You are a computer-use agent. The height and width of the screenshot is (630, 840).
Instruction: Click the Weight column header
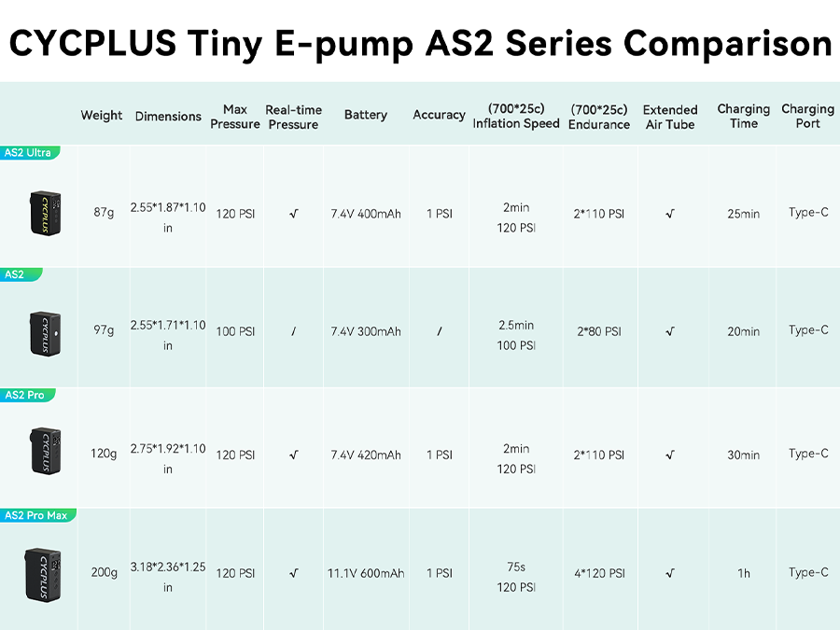click(102, 116)
